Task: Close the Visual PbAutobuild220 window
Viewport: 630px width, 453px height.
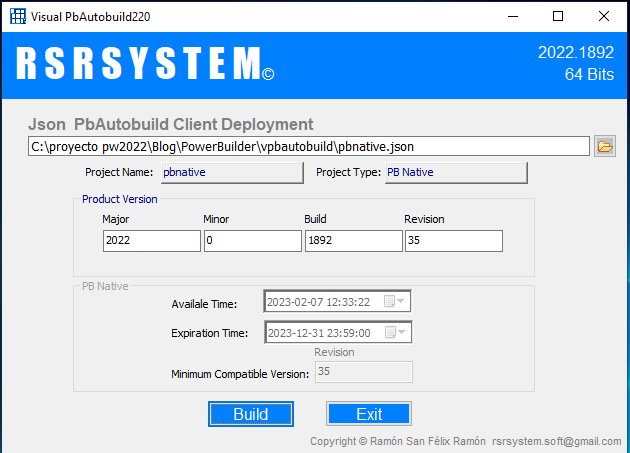Action: (x=604, y=16)
